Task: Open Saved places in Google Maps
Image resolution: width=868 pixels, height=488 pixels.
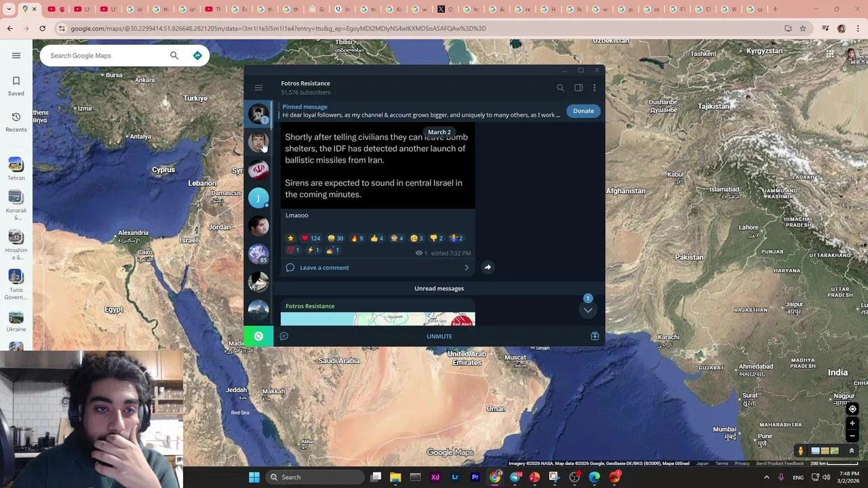Action: click(16, 86)
